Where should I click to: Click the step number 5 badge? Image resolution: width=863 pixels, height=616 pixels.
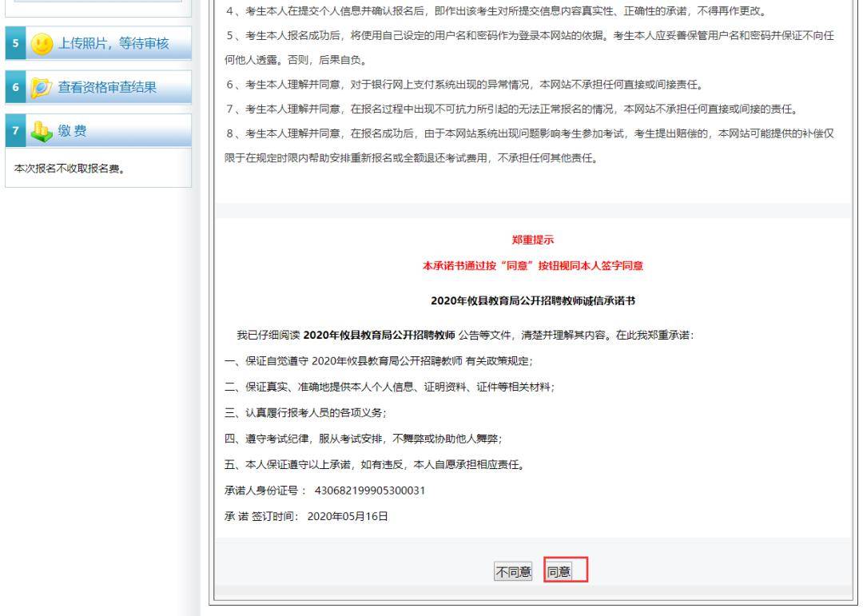(x=15, y=43)
